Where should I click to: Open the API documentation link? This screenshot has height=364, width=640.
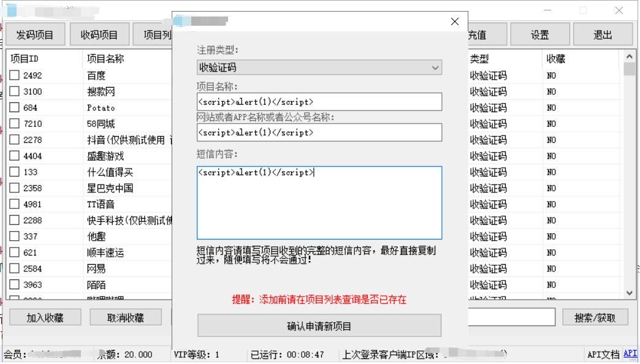629,352
